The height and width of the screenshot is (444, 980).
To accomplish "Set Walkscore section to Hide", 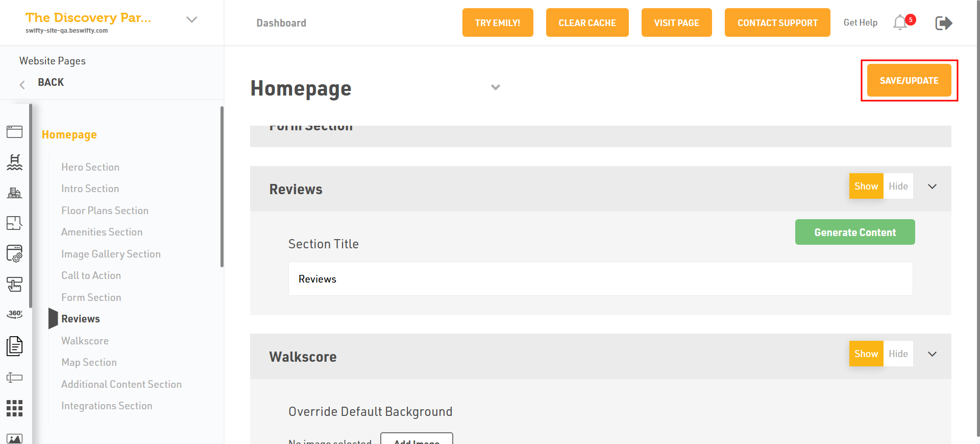I will tap(898, 354).
